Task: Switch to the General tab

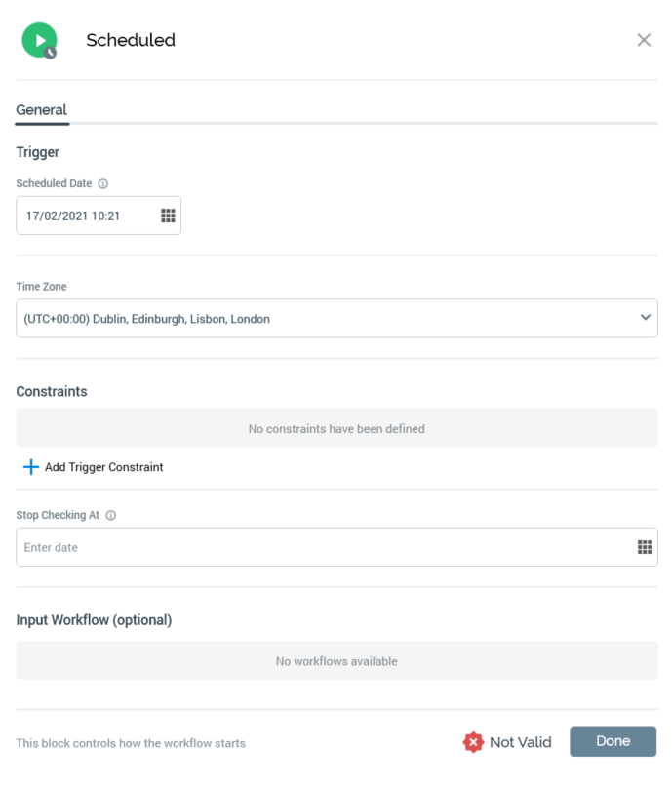Action: (x=42, y=110)
